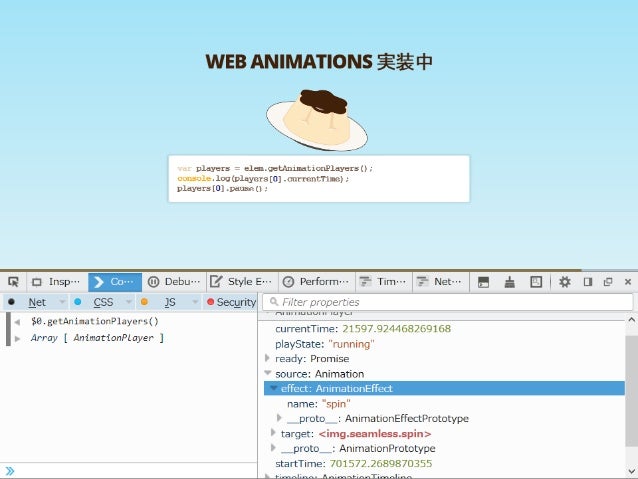This screenshot has height=479, width=638.
Task: Toggle the CSS filter button
Action: [96, 302]
